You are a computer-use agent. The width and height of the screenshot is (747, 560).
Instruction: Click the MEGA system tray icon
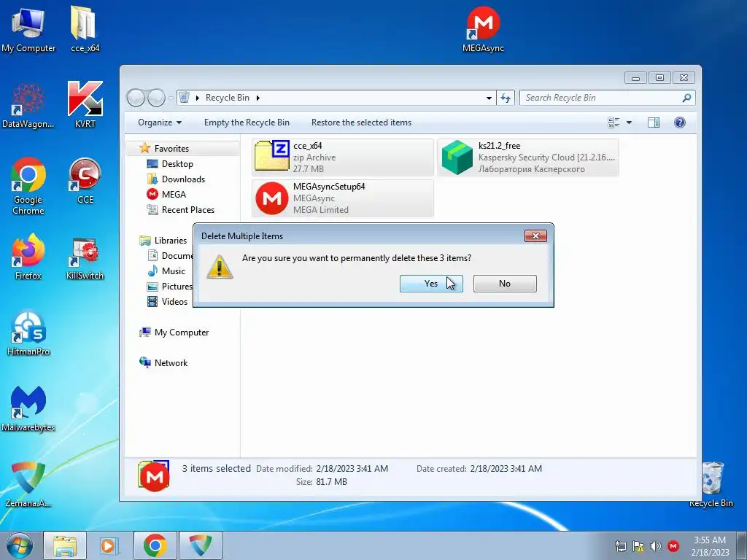coord(673,546)
